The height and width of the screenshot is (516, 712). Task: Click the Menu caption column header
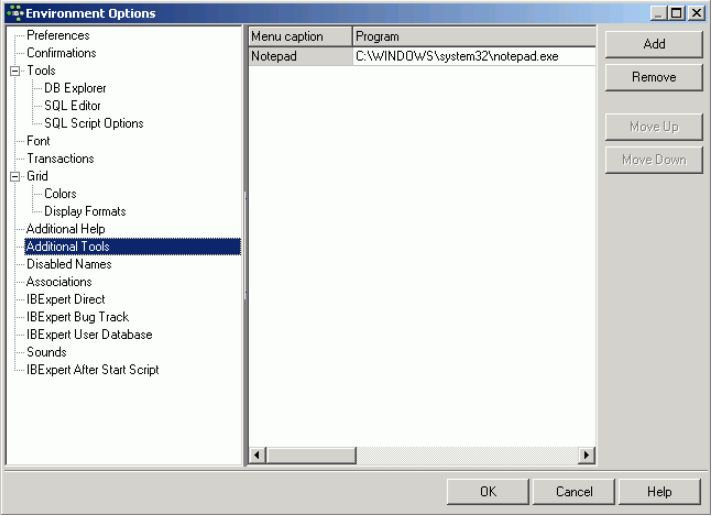[300, 37]
